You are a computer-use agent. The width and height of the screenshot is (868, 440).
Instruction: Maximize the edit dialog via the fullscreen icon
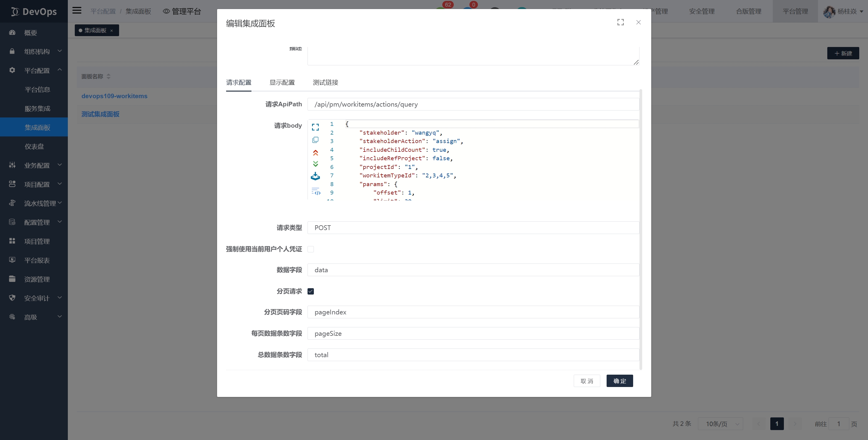(620, 22)
